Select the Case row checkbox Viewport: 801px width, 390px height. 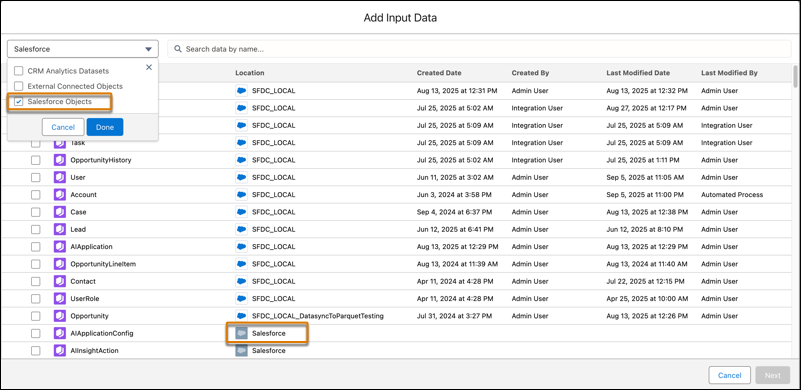coord(35,212)
